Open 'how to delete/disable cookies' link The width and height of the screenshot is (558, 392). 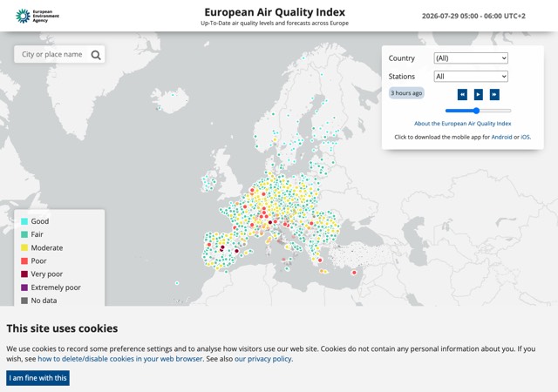pos(120,359)
